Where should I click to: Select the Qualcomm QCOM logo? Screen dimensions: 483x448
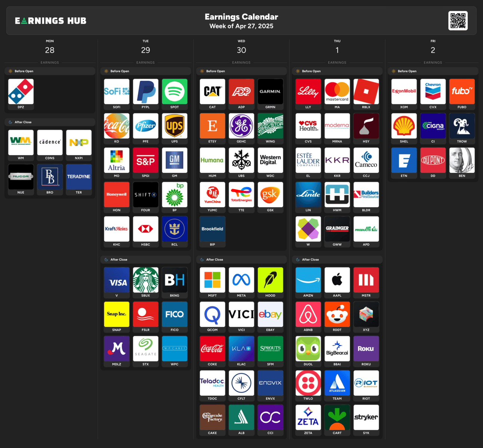pyautogui.click(x=212, y=314)
